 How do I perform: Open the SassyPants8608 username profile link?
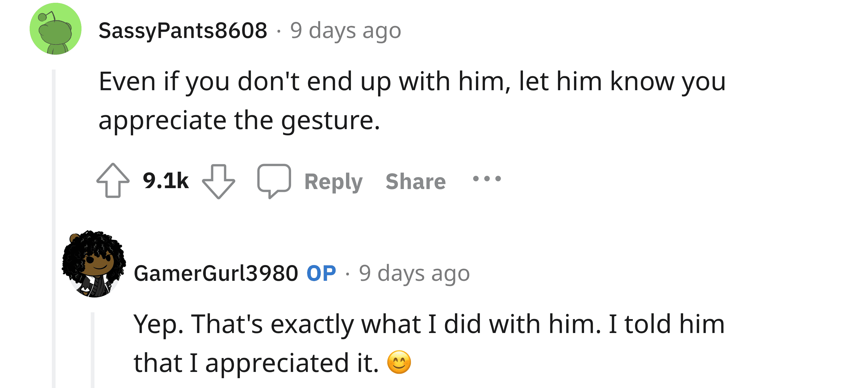(183, 30)
